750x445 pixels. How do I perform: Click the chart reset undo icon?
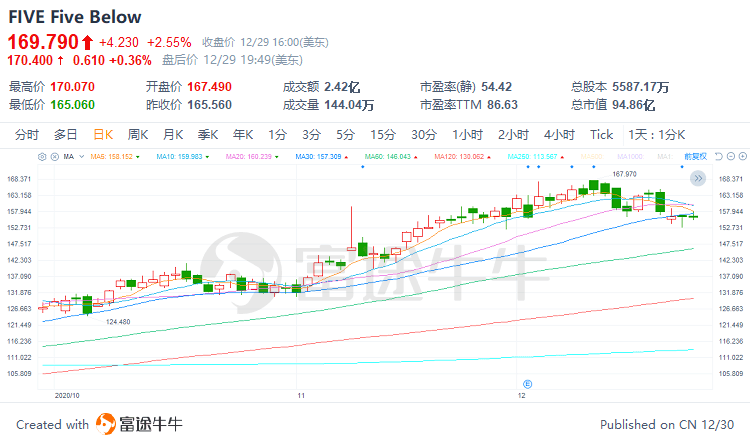click(718, 156)
